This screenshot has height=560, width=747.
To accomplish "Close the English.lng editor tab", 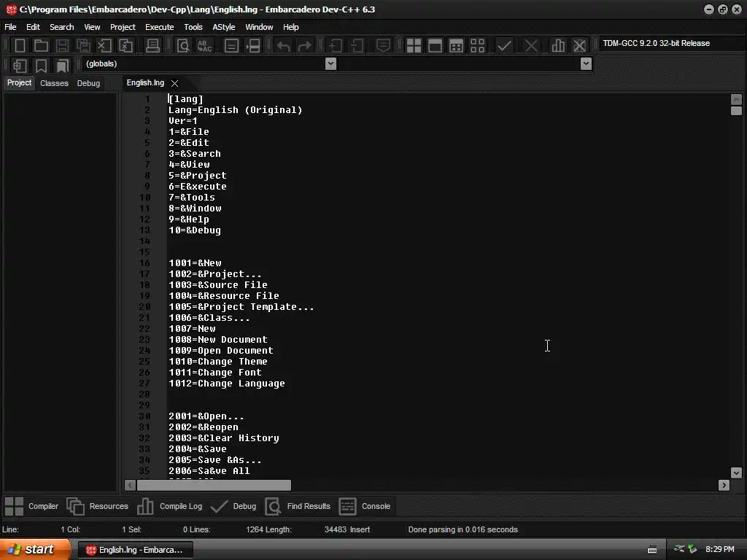I will (x=175, y=83).
